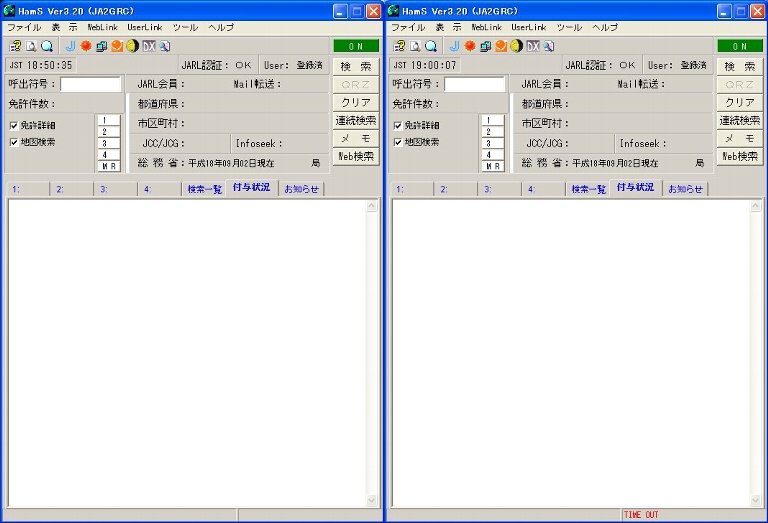Click the yellow moon icon in 19:00:07 window

517,46
